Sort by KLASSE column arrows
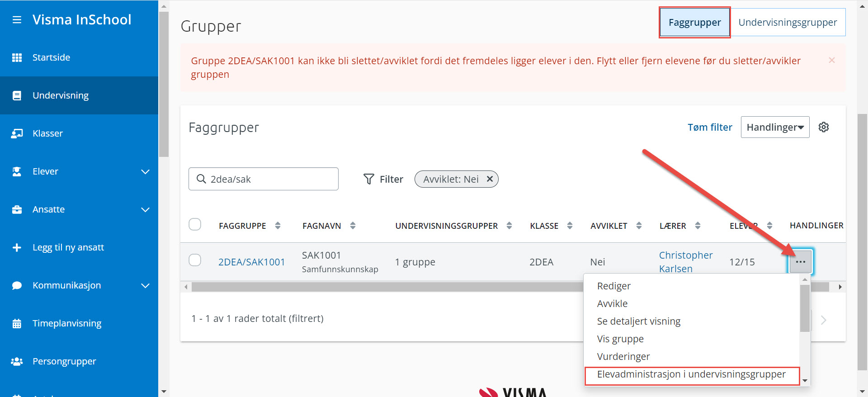This screenshot has width=868, height=397. [570, 226]
